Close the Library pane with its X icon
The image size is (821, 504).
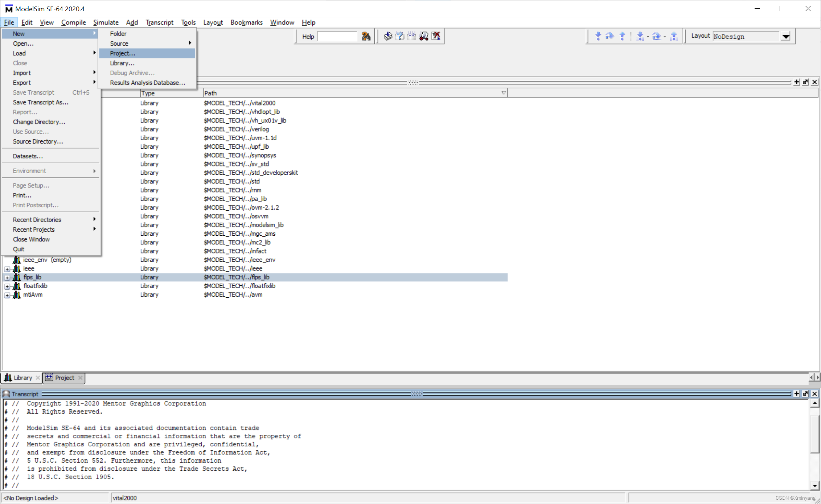tap(814, 82)
